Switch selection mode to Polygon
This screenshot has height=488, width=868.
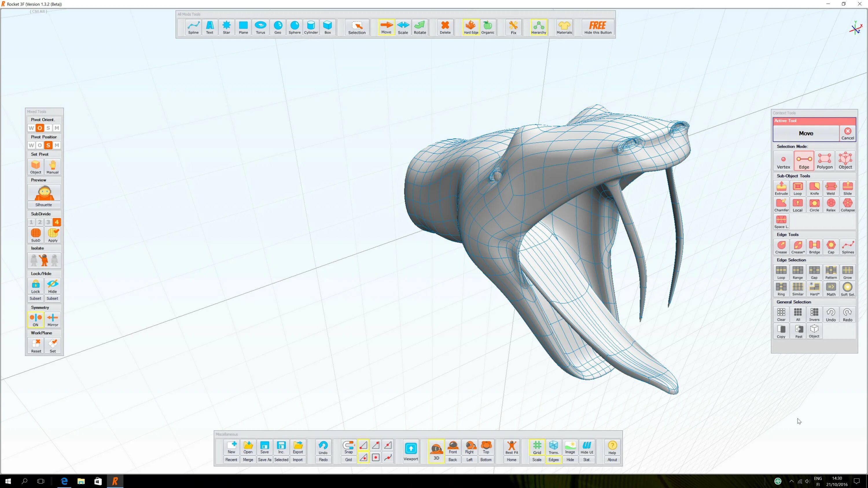coord(825,161)
